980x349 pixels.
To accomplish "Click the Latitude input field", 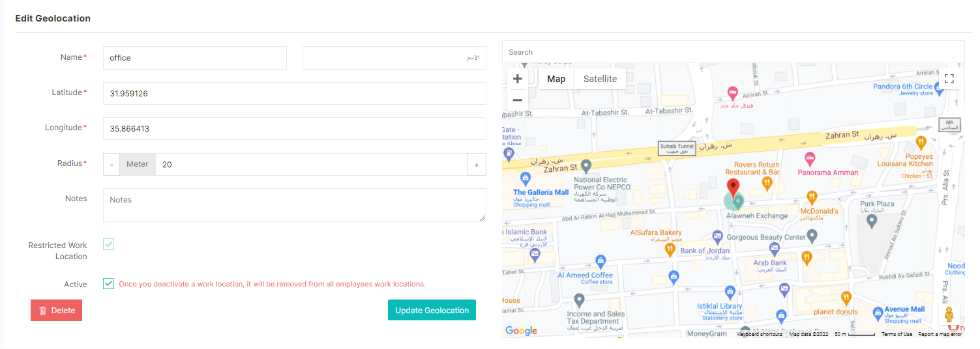I will pos(295,93).
